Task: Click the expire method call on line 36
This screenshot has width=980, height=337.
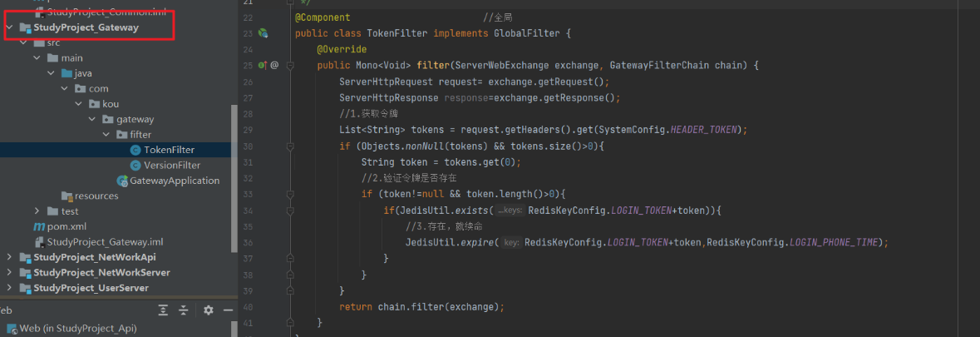Action: point(478,242)
